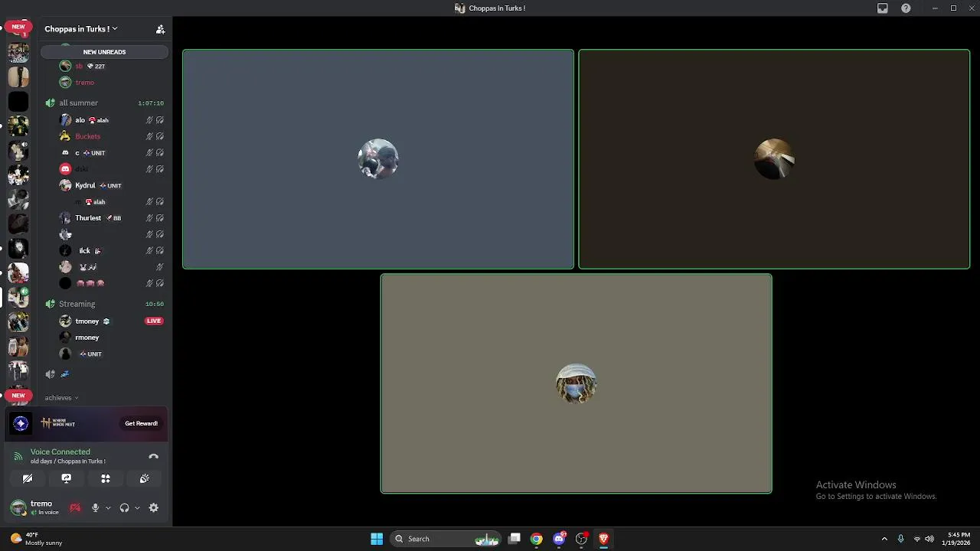Screen dimensions: 980x551
Task: Click the muted mic icon on ilck's row
Action: coord(150,250)
